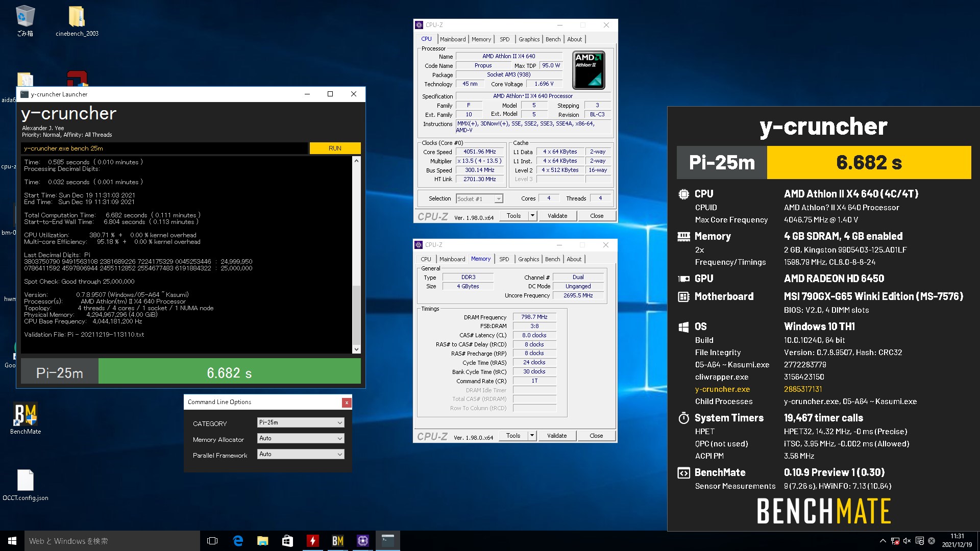980x551 pixels.
Task: Click the yellow RUN button in y-cruncher Launcher
Action: coord(335,148)
